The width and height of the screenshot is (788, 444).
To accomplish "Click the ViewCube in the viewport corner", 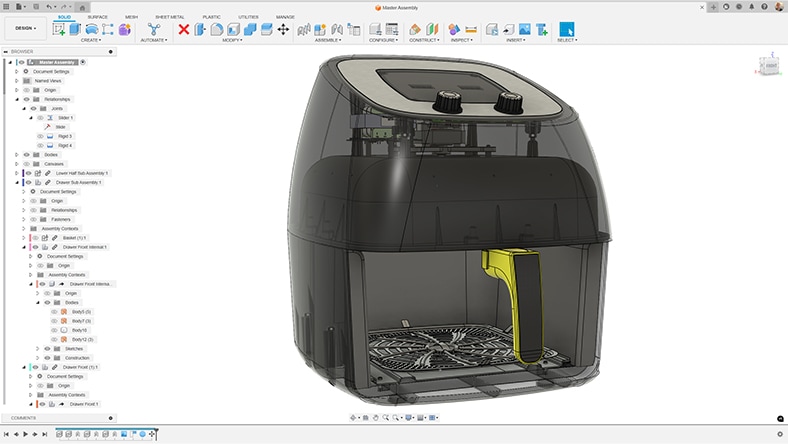I will (x=767, y=68).
